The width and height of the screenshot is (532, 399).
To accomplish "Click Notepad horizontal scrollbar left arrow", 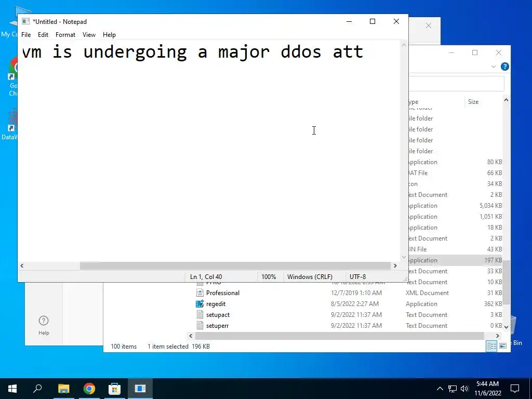I will pyautogui.click(x=22, y=265).
